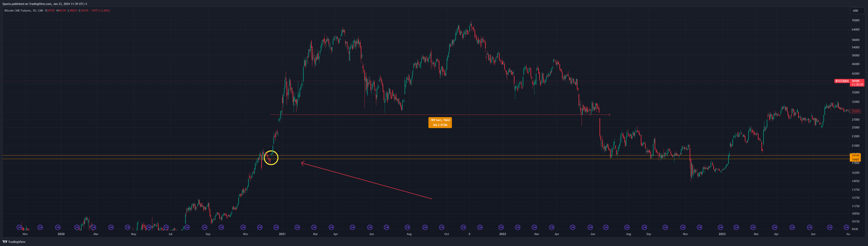
Task: Click the 25000 price scale label
Action: point(855,128)
